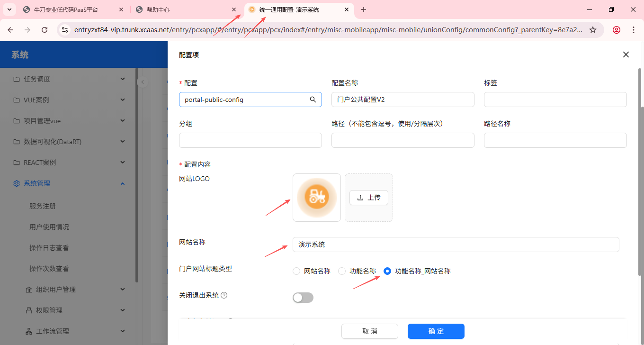Click the 网站LOGO tractor thumbnail

316,198
